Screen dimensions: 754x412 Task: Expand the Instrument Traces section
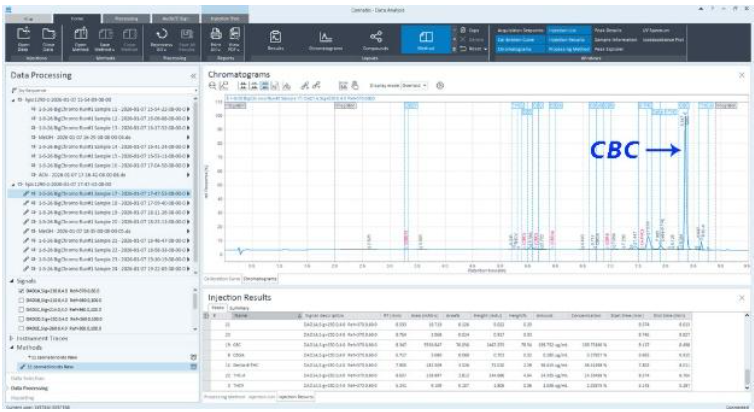tap(12, 337)
